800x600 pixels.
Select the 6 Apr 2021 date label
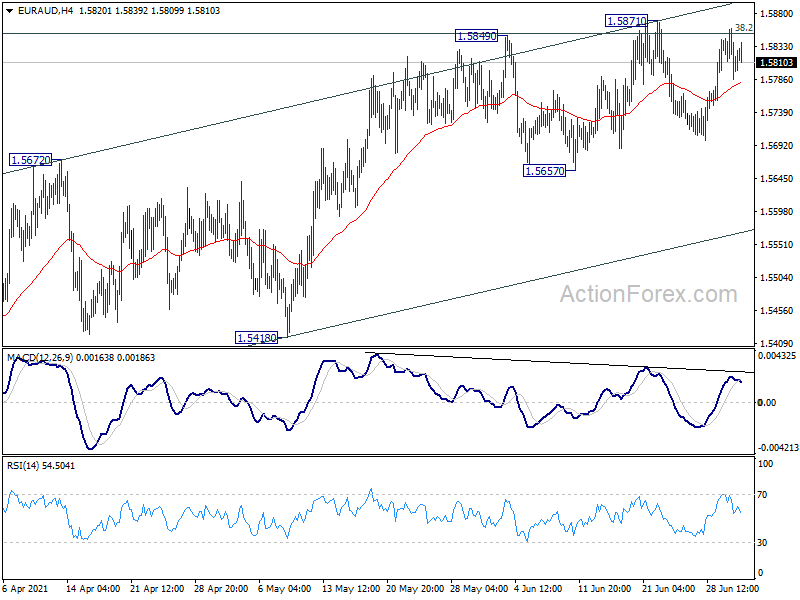point(26,589)
